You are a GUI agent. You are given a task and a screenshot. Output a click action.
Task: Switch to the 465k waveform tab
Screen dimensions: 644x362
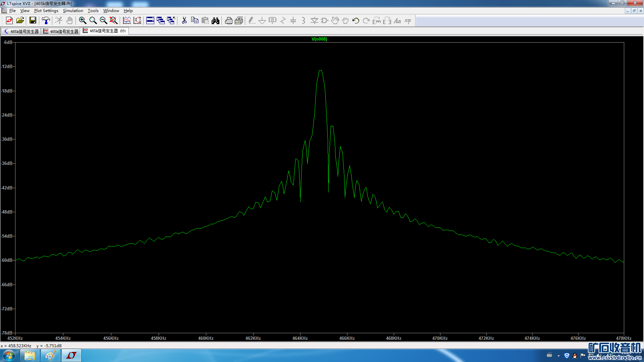pyautogui.click(x=61, y=31)
